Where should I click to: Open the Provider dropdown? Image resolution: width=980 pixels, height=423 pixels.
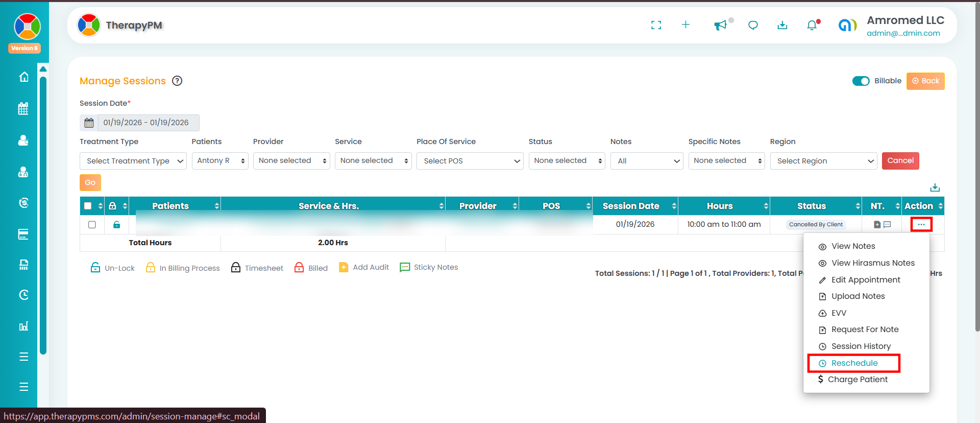click(x=291, y=161)
